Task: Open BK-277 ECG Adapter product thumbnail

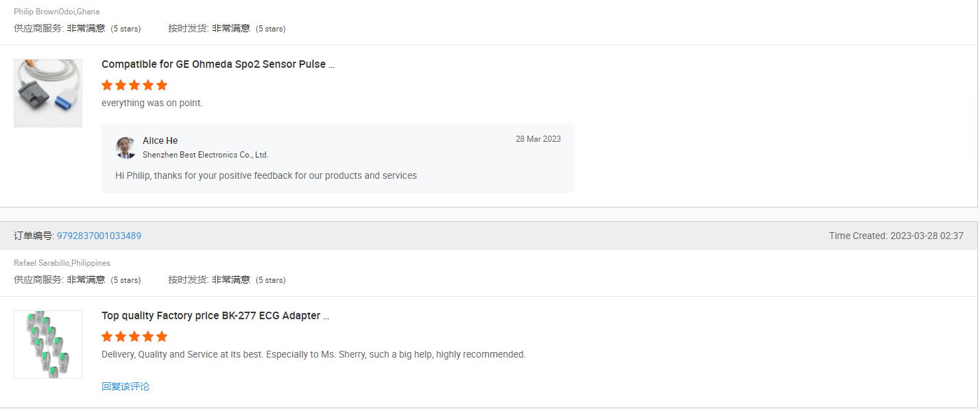Action: tap(48, 345)
